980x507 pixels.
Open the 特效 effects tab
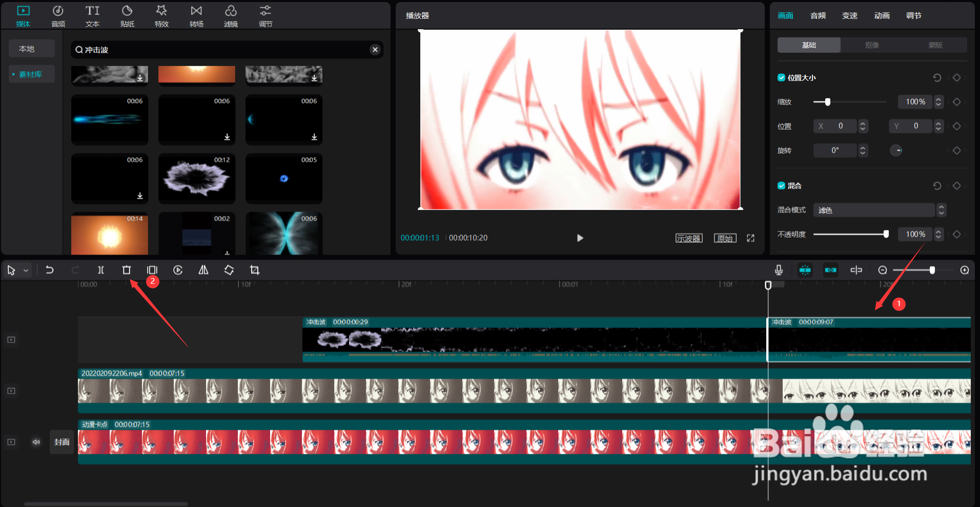(x=161, y=16)
